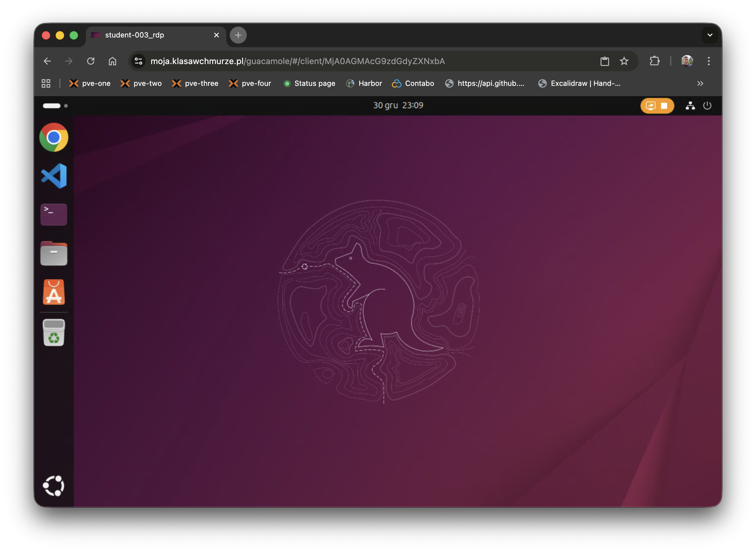
Task: Open App Center from the Ubuntu dock
Action: pos(54,292)
